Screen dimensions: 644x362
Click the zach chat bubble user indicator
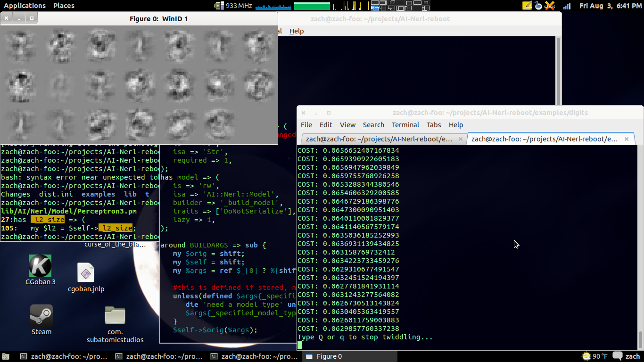627,356
